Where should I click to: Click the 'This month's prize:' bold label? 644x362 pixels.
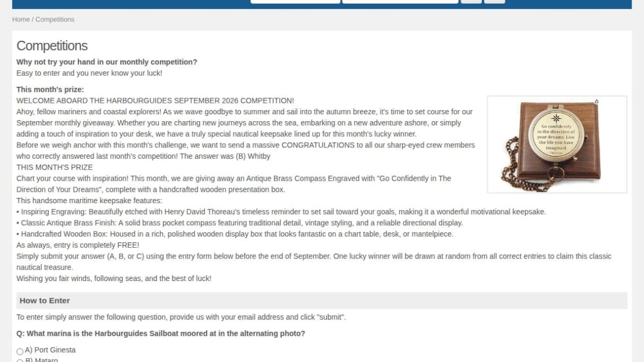click(x=50, y=90)
